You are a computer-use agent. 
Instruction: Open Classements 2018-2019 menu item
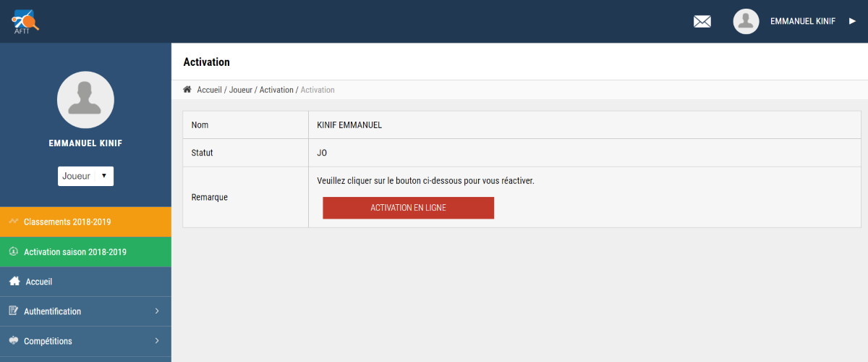tap(67, 222)
